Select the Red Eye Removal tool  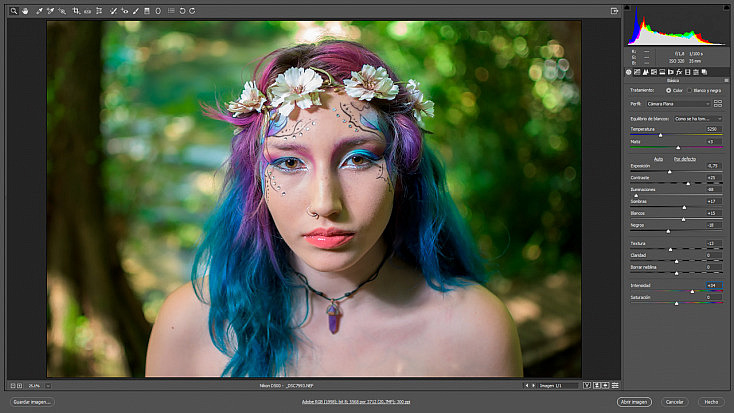click(125, 11)
